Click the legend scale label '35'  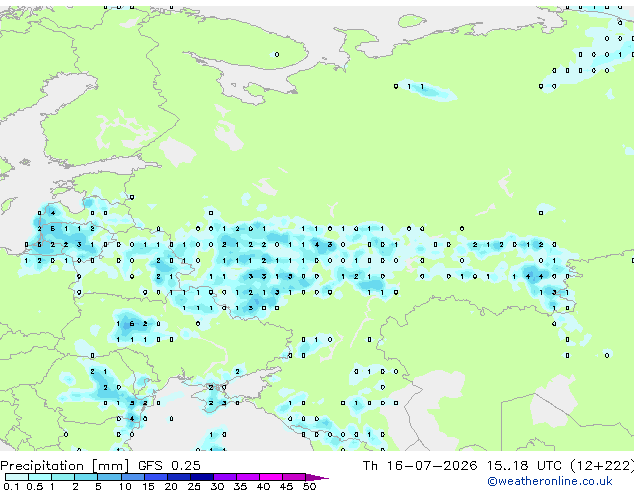point(240,486)
